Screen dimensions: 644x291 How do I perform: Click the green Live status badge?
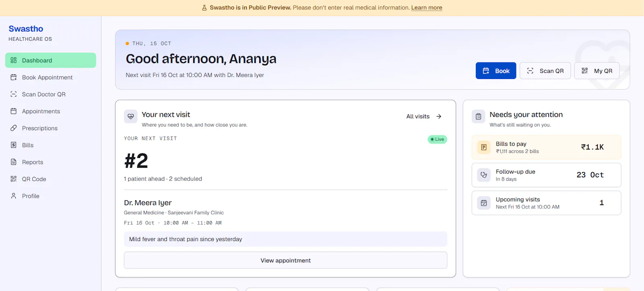438,139
